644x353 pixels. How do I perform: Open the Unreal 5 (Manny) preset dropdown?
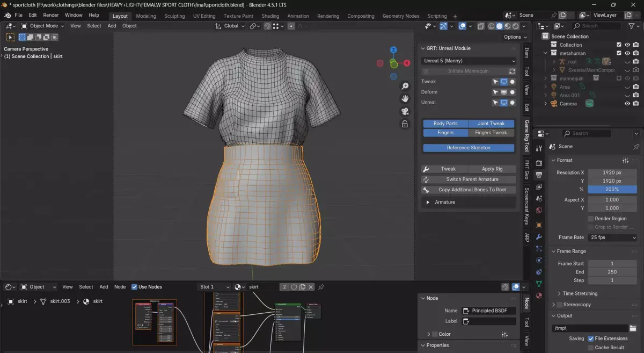(x=469, y=61)
